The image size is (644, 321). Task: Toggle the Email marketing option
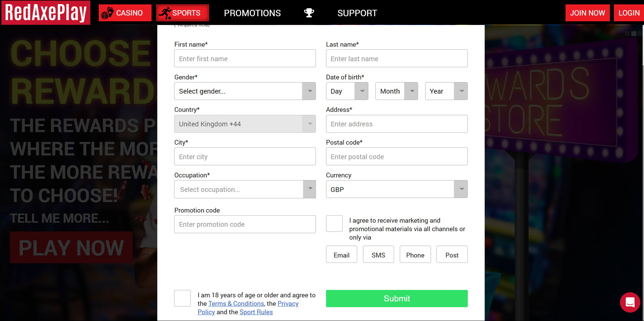tap(341, 254)
